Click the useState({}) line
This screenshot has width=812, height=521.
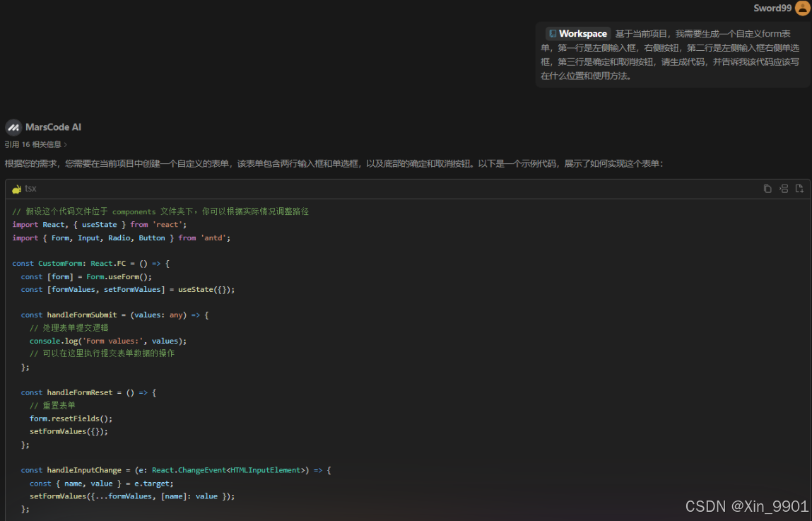(x=128, y=290)
